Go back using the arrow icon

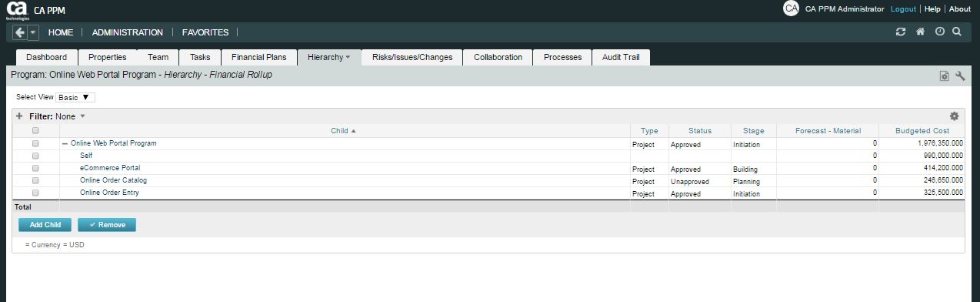point(20,32)
